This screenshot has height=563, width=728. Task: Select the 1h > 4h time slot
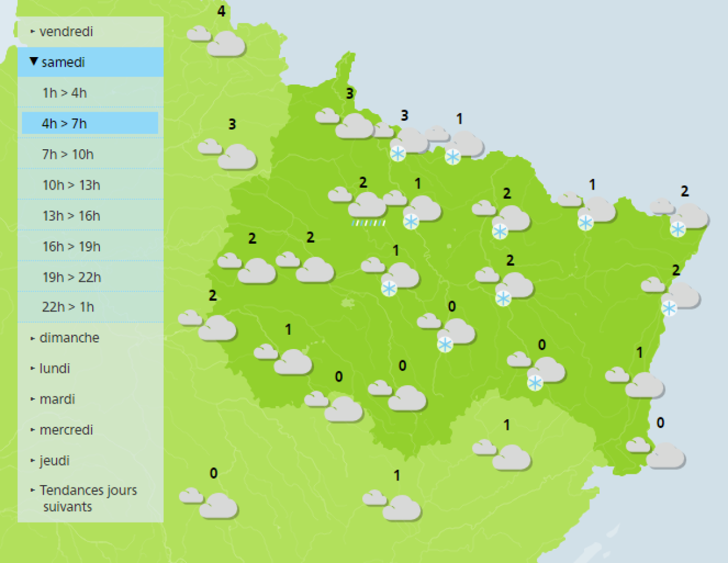65,93
